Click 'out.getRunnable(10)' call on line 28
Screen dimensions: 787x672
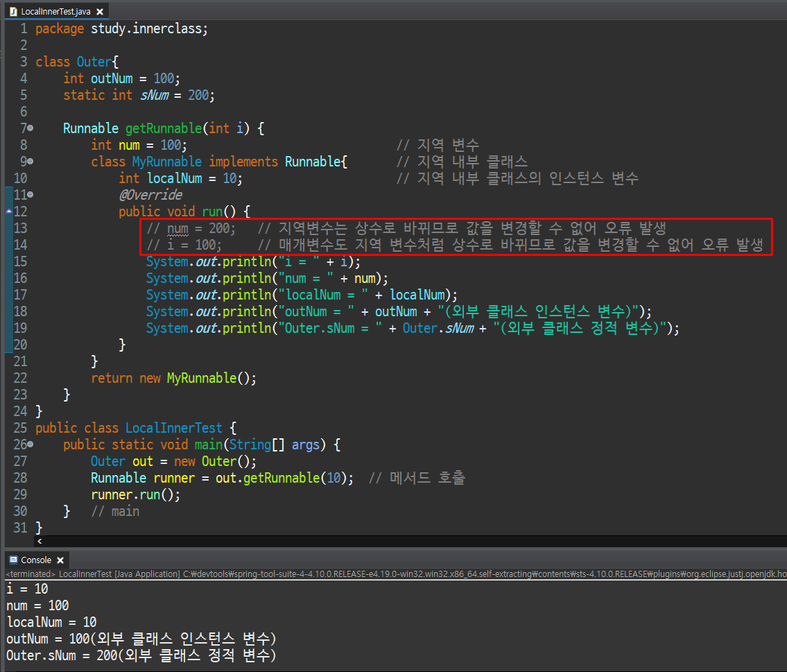284,479
